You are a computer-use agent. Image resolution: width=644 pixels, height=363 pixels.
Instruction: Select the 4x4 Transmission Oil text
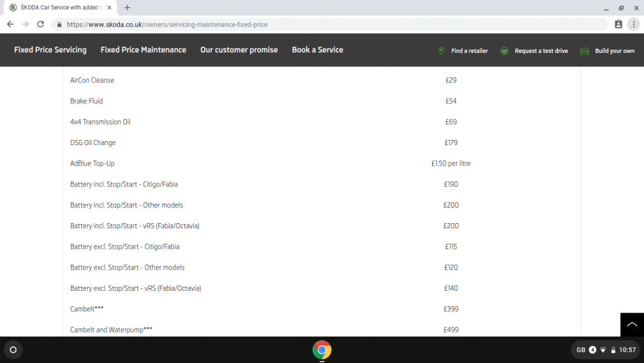100,122
